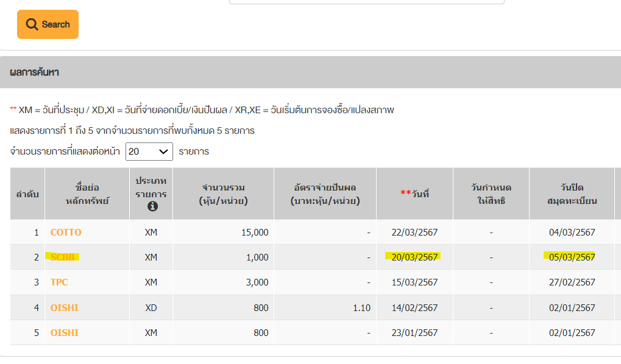Click the magnifying glass icon in Search

tap(32, 24)
